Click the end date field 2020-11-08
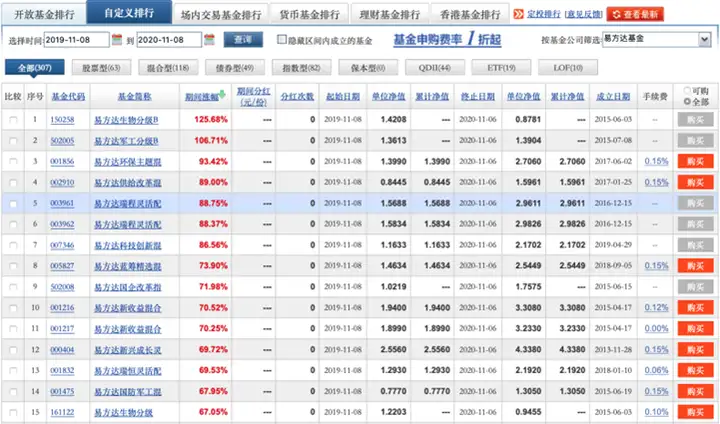This screenshot has height=424, width=720. pyautogui.click(x=169, y=40)
